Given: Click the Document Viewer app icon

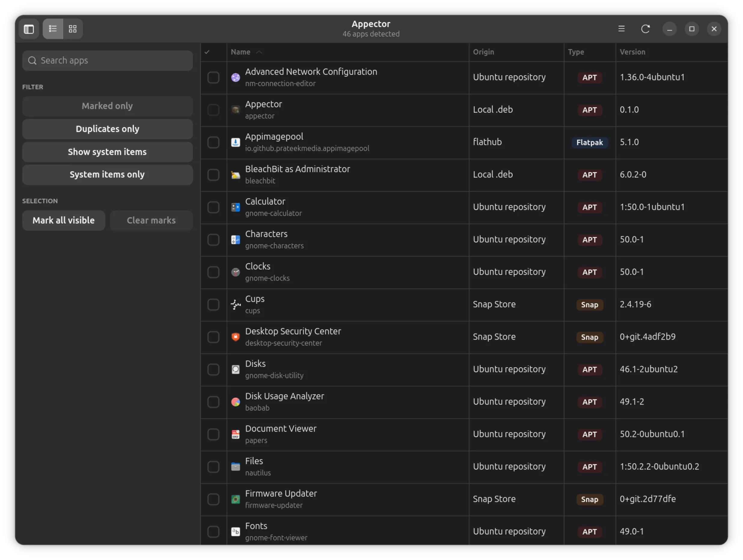Looking at the screenshot, I should pos(236,434).
